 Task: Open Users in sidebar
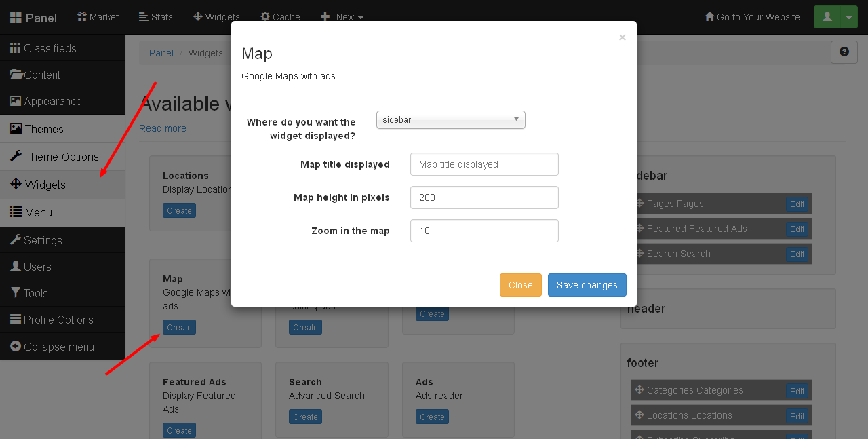click(x=62, y=267)
